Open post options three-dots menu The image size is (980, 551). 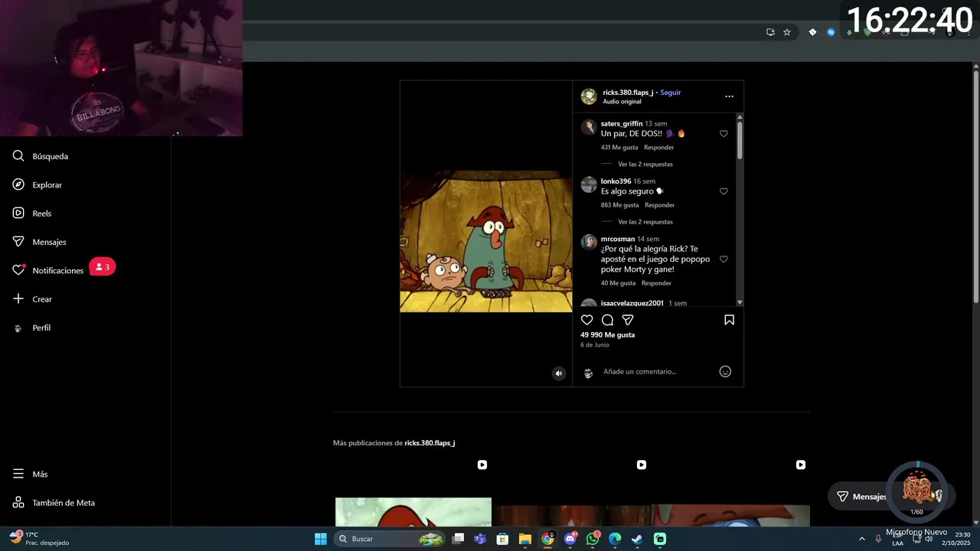[x=729, y=96]
